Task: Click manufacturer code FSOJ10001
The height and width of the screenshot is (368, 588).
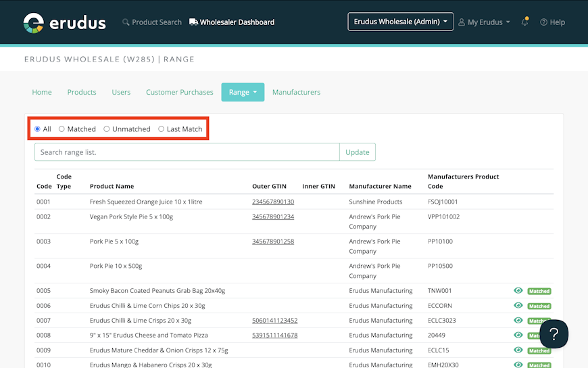Action: [443, 202]
